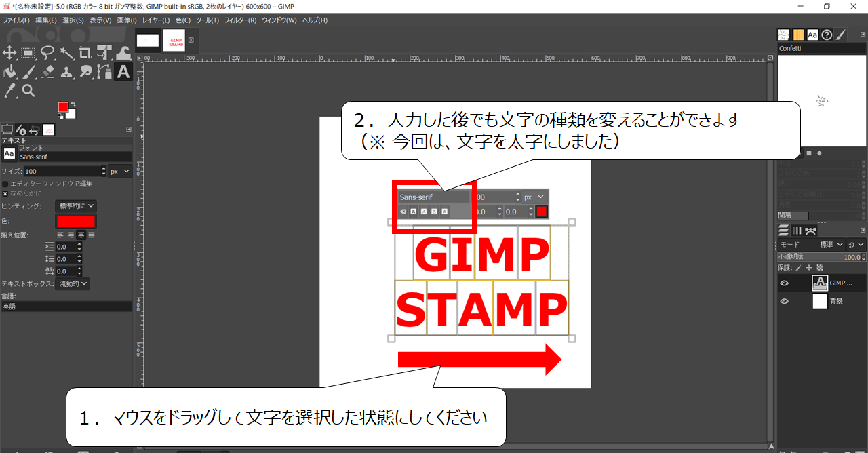
Task: Select the Paintbrush tool
Action: pyautogui.click(x=28, y=71)
